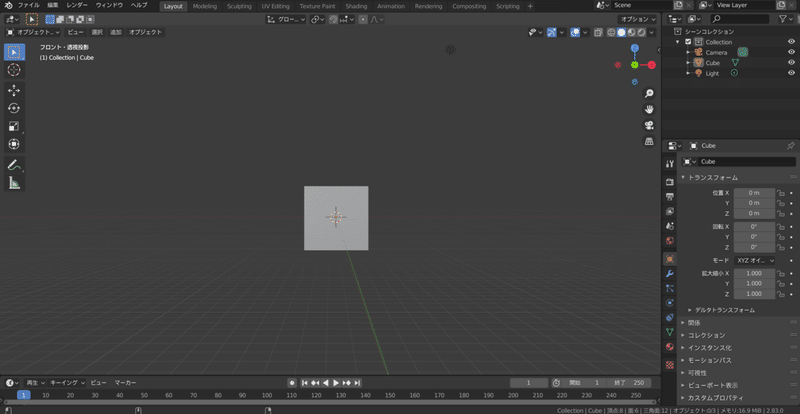The image size is (800, 414).
Task: Open the Material properties tab
Action: 670,347
